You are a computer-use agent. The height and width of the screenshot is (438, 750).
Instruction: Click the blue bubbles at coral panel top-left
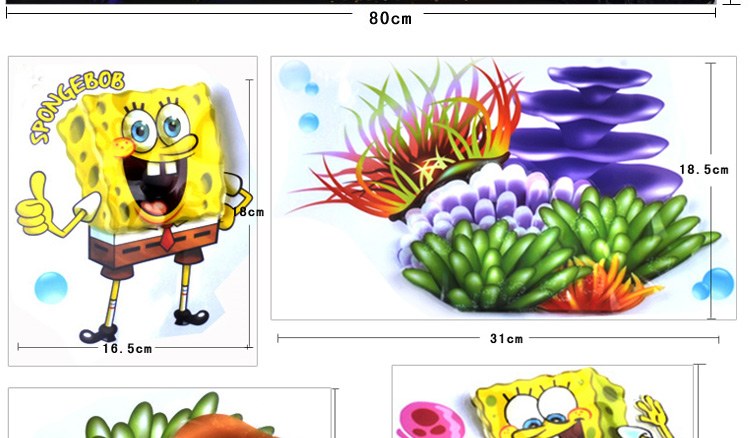tap(296, 76)
